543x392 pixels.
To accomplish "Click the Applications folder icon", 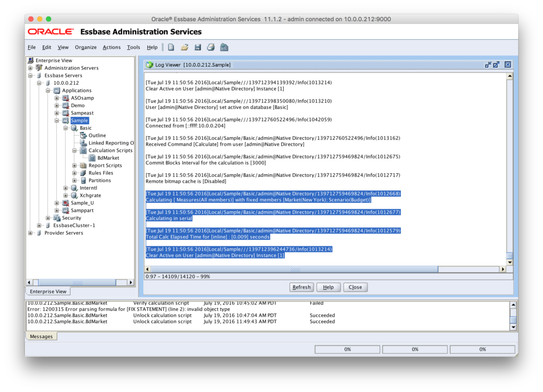I will pos(57,90).
